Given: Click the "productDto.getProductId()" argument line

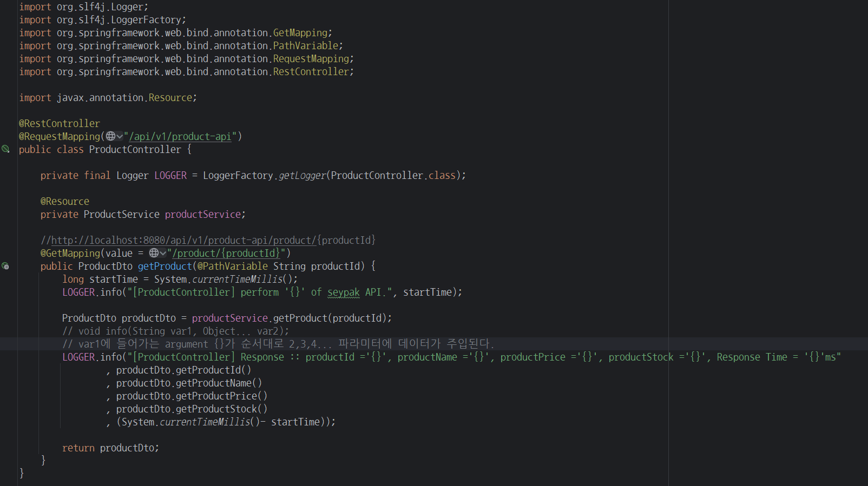Looking at the screenshot, I should (184, 370).
